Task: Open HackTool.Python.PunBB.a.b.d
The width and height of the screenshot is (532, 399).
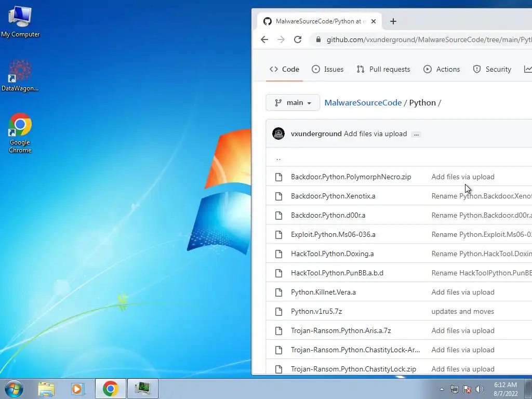Action: click(x=337, y=273)
